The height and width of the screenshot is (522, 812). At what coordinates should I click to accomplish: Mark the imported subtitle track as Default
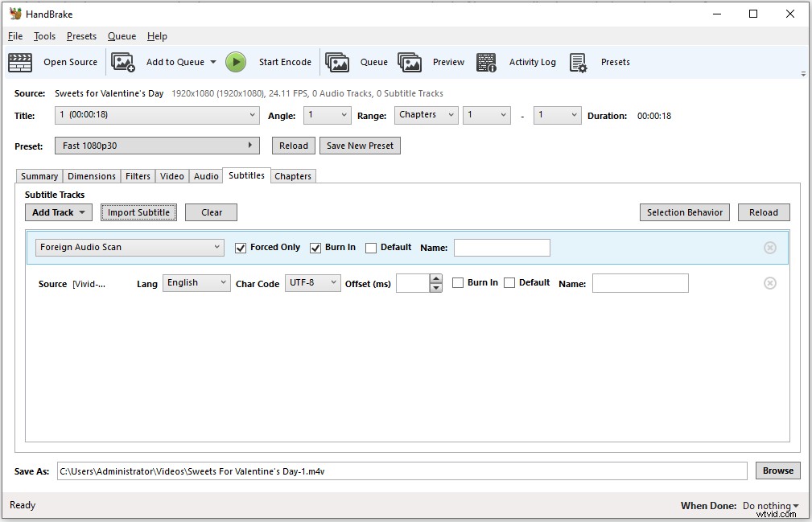click(x=510, y=282)
